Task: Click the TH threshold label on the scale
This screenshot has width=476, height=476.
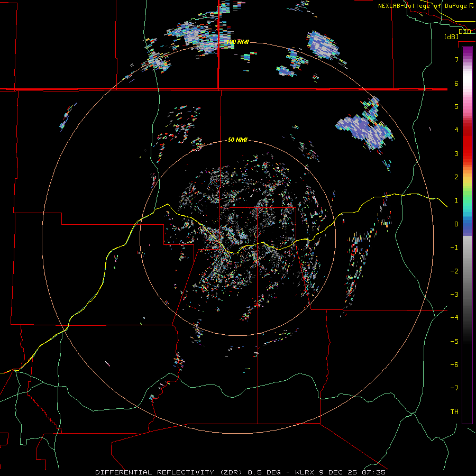Action: (454, 411)
